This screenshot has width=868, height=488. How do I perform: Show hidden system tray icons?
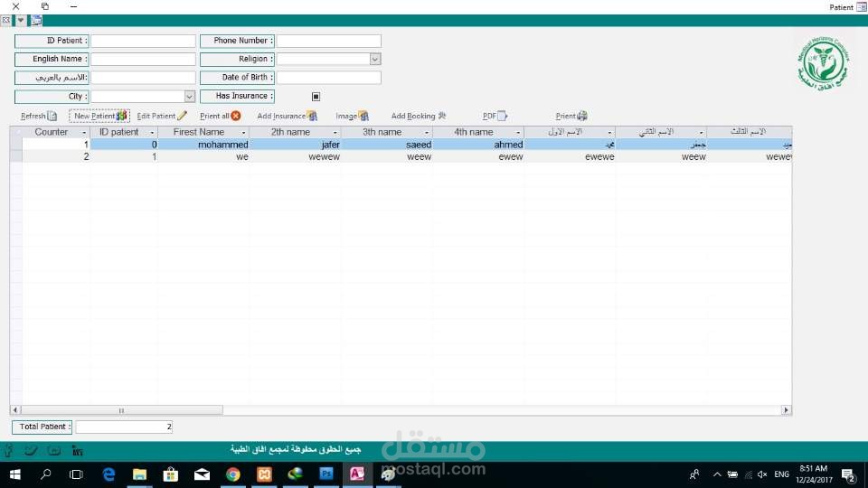coord(717,474)
